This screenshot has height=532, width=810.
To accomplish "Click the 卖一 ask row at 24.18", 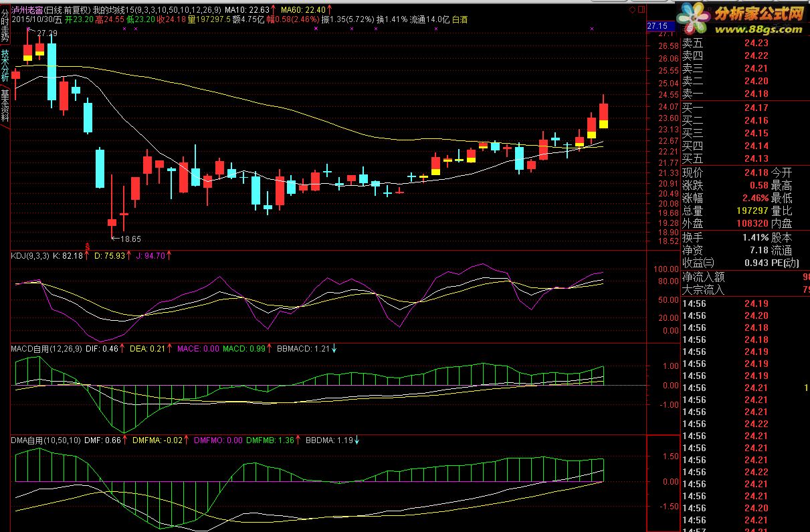I will [x=745, y=94].
